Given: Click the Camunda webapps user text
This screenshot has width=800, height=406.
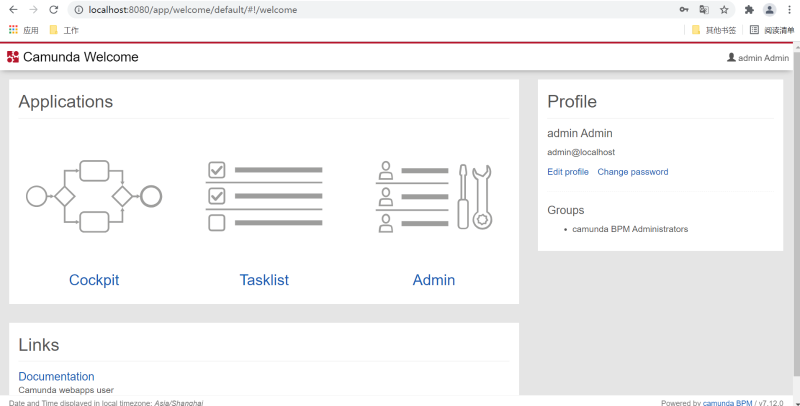Looking at the screenshot, I should tap(66, 390).
